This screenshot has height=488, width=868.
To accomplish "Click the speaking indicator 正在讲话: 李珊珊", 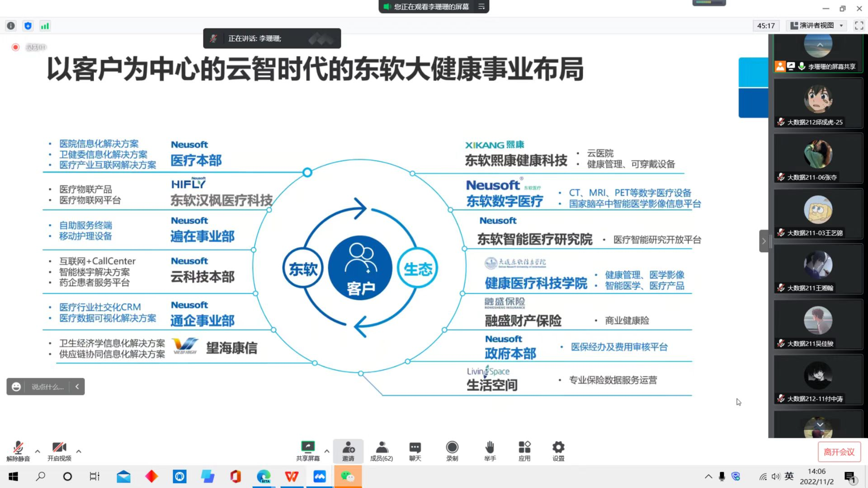I will coord(272,38).
